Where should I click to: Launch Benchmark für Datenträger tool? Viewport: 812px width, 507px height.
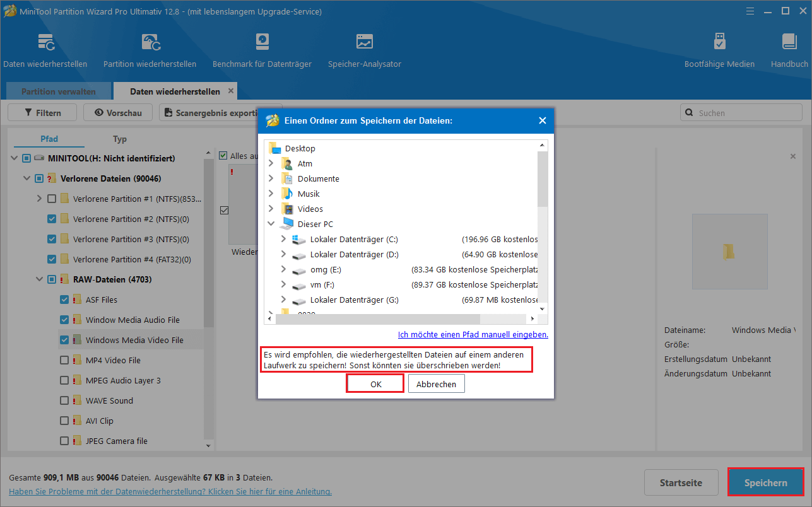[x=262, y=43]
